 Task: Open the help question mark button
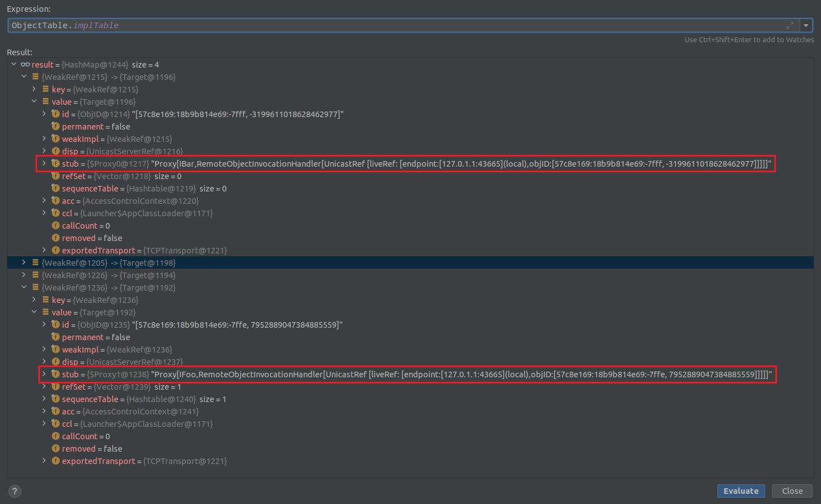click(15, 491)
